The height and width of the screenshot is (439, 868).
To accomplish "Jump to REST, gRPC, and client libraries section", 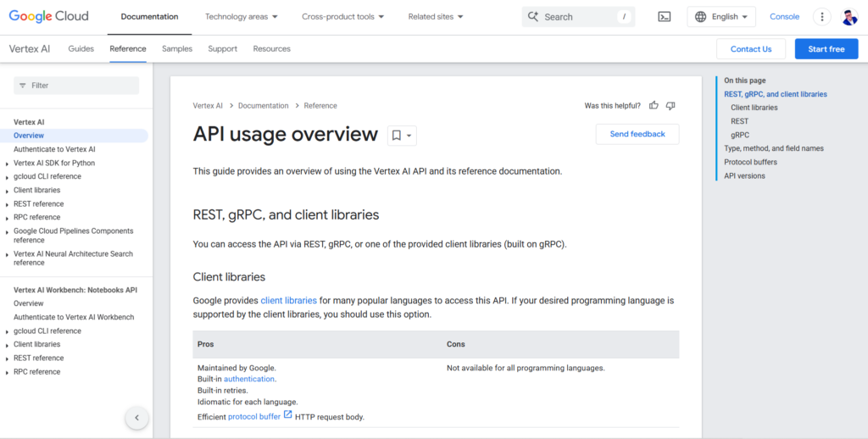I will [776, 94].
